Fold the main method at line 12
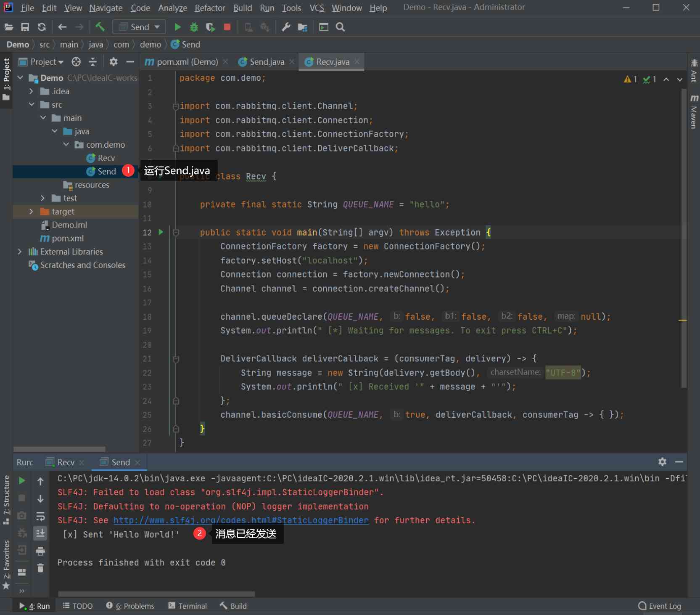The height and width of the screenshot is (615, 700). (x=176, y=232)
